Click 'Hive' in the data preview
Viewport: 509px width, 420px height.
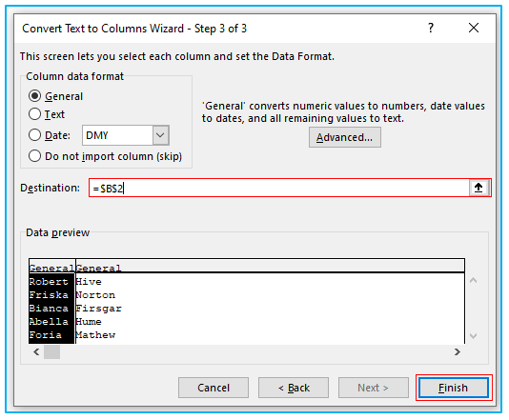(x=89, y=282)
